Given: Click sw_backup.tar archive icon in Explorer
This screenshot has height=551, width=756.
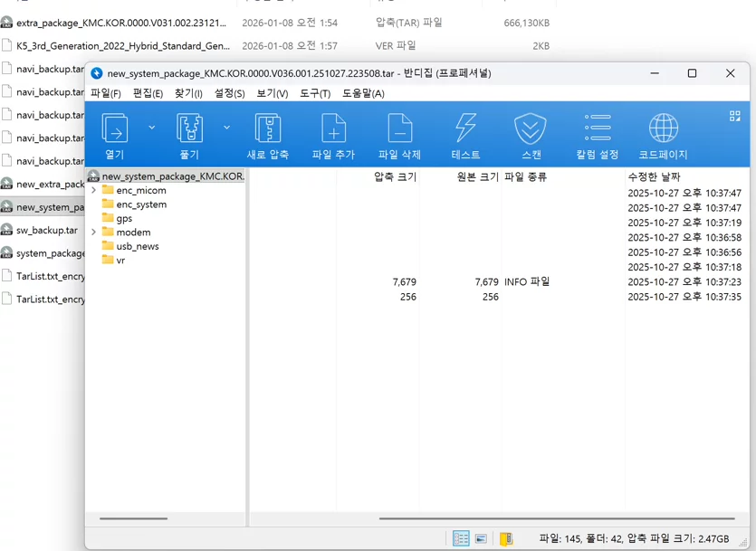Looking at the screenshot, I should (x=6, y=230).
